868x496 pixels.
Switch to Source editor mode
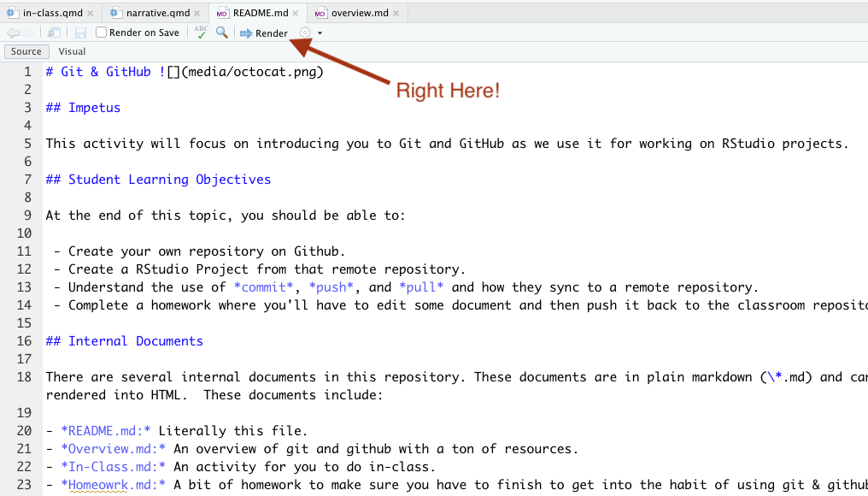pos(26,51)
